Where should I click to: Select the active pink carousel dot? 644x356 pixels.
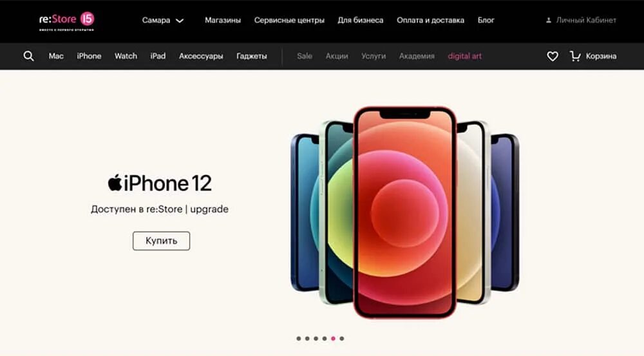click(333, 339)
